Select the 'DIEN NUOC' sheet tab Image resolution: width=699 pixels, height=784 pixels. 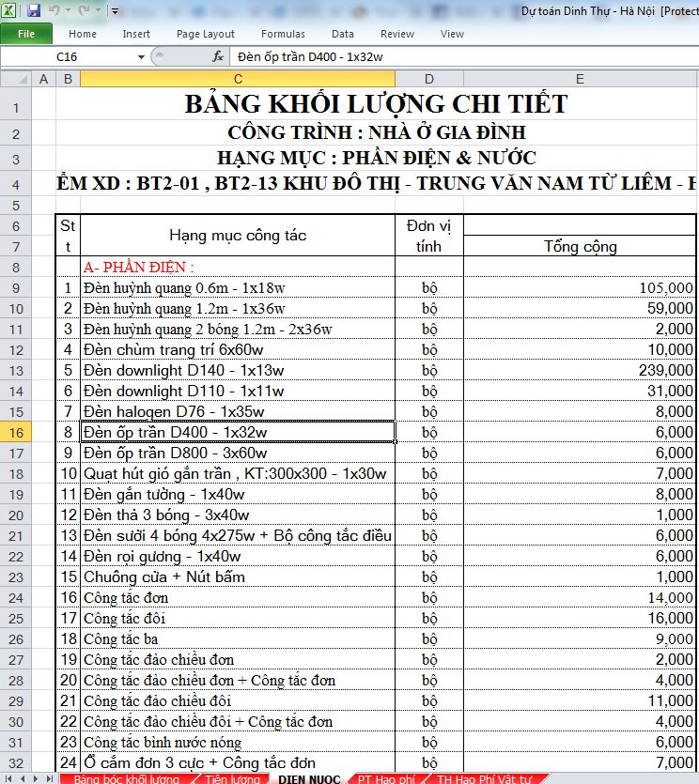tap(309, 779)
